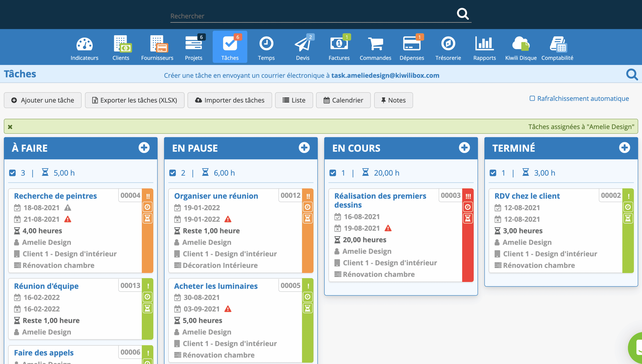Switch to Calendrier view
Screen dimensions: 642x364
(343, 100)
